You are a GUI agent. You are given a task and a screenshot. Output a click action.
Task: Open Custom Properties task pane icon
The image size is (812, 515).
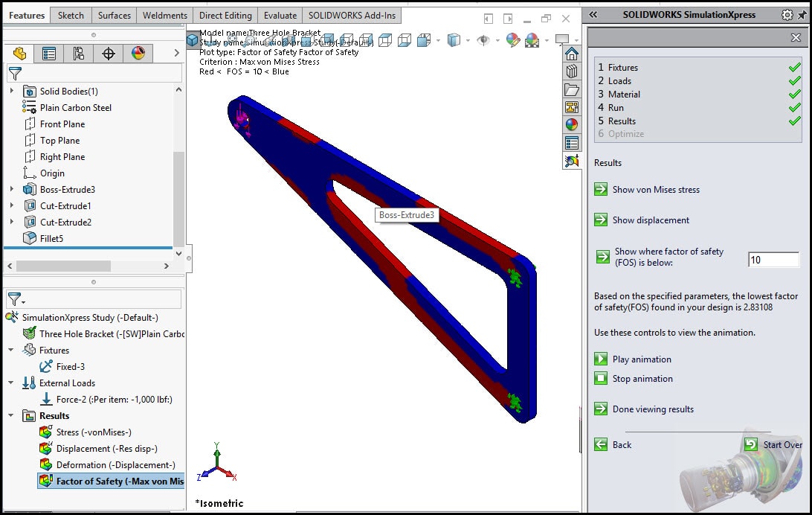point(572,143)
